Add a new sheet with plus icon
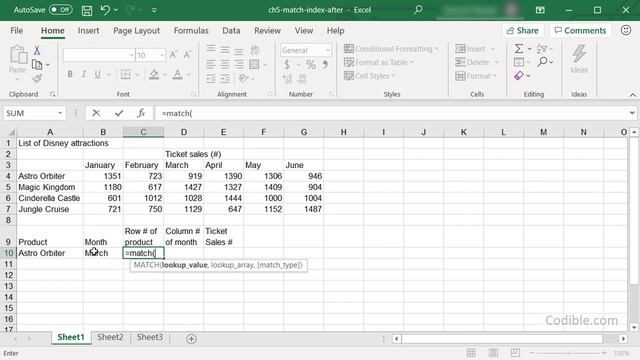Screen dimensions: 640x360 pyautogui.click(x=191, y=338)
